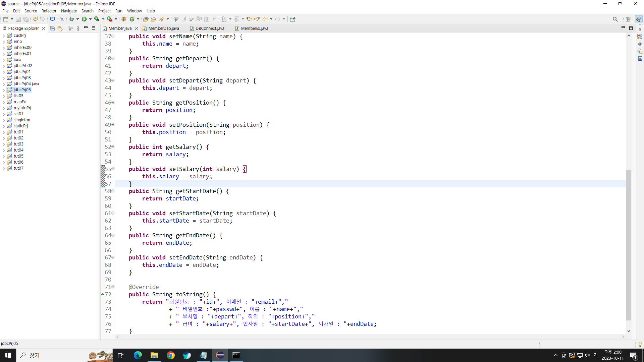
Task: Open the New wizard dropdown arrow
Action: [12, 19]
